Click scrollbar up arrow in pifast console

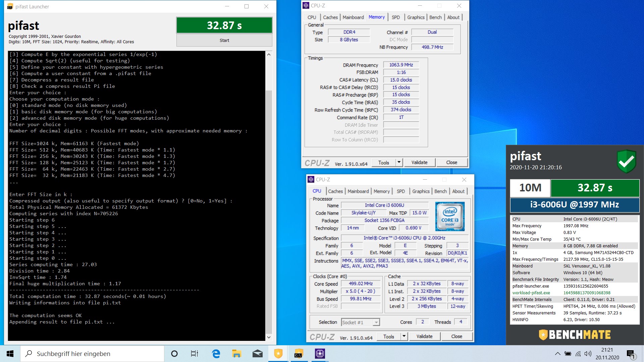click(x=269, y=55)
